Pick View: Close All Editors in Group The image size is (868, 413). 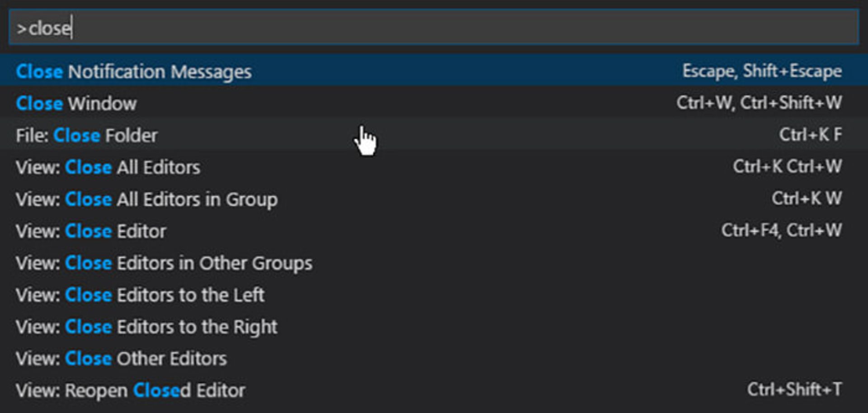coord(434,199)
